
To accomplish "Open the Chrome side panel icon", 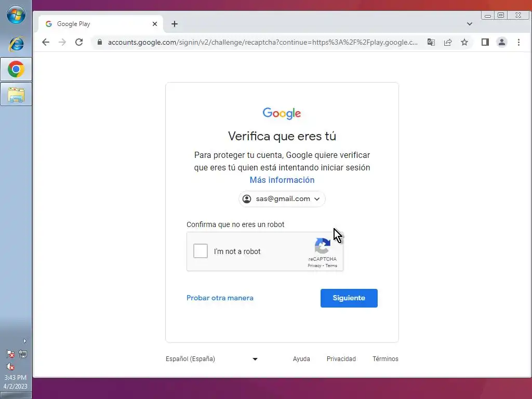I will (485, 42).
